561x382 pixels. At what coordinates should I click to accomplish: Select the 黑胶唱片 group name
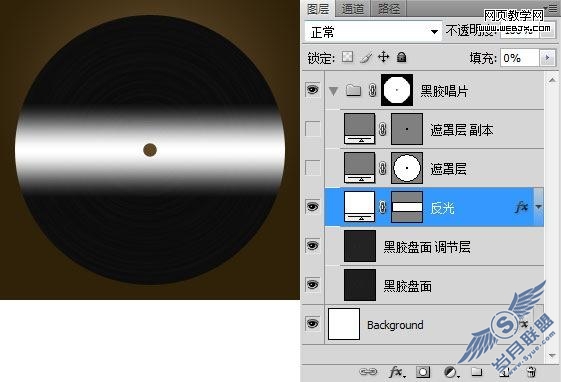444,91
